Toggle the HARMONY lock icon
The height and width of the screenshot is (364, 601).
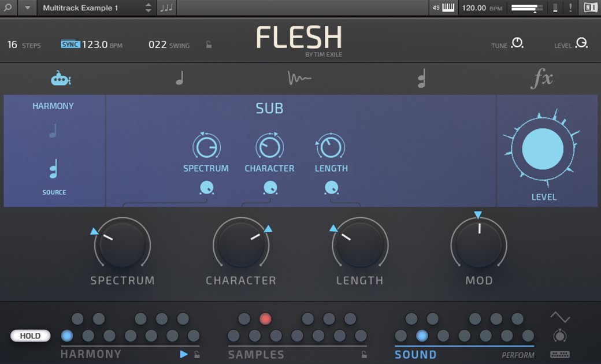[197, 354]
